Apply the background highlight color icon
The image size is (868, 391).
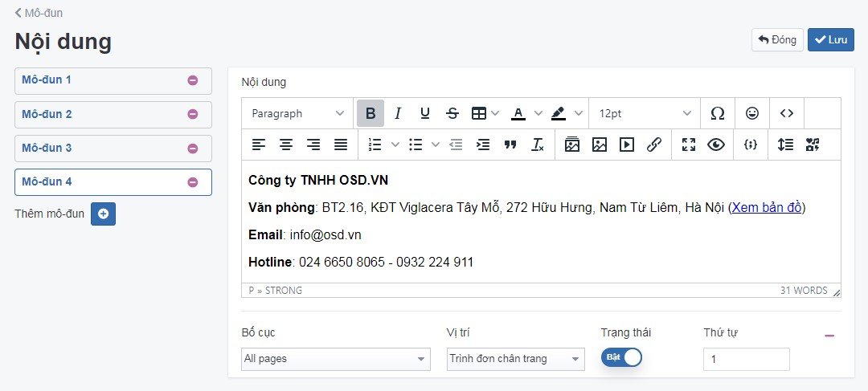(x=558, y=113)
